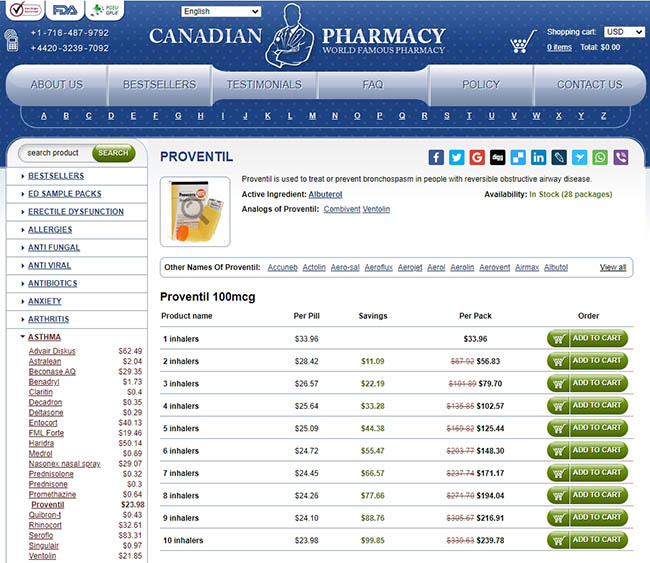The width and height of the screenshot is (650, 563).
Task: Add 3 inhalers pack to cart
Action: click(587, 383)
